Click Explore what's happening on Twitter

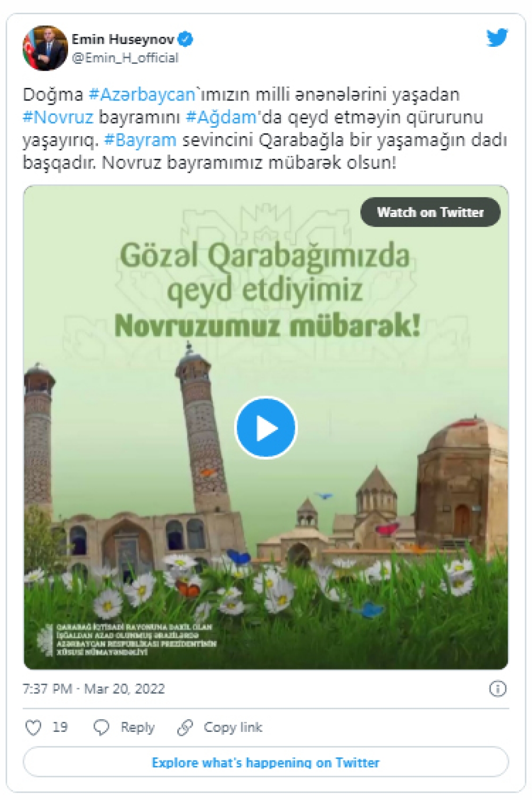click(x=265, y=762)
